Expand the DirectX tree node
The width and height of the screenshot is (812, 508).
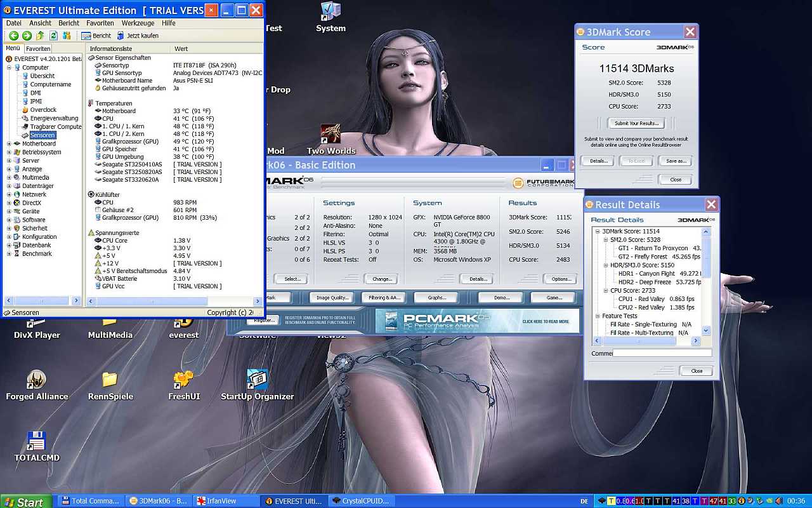[9, 203]
